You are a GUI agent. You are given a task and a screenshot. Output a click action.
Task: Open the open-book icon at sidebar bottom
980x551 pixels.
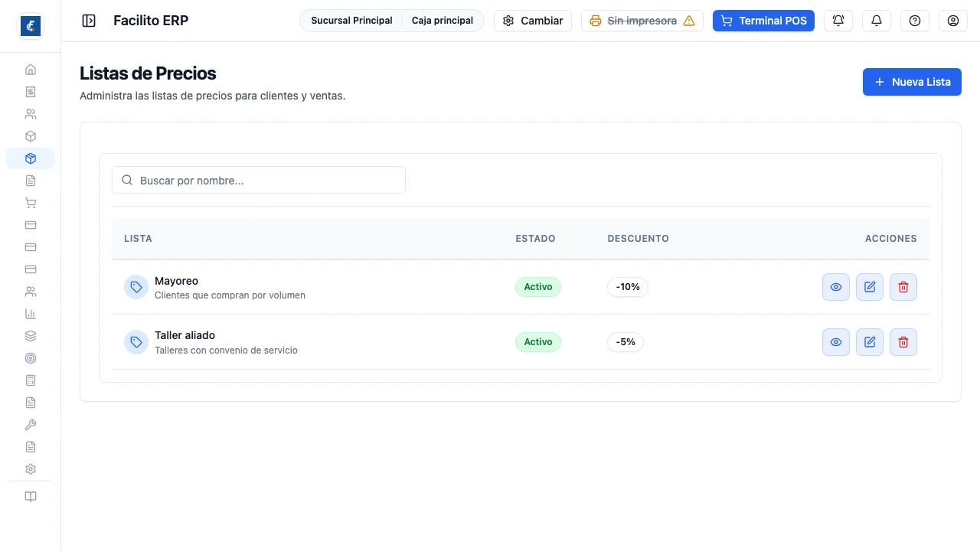pyautogui.click(x=31, y=497)
